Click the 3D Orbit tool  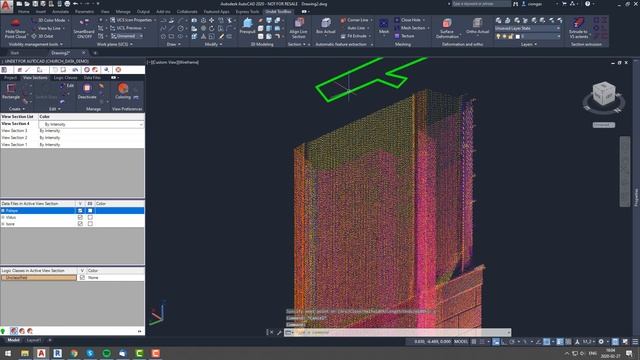tap(42, 36)
